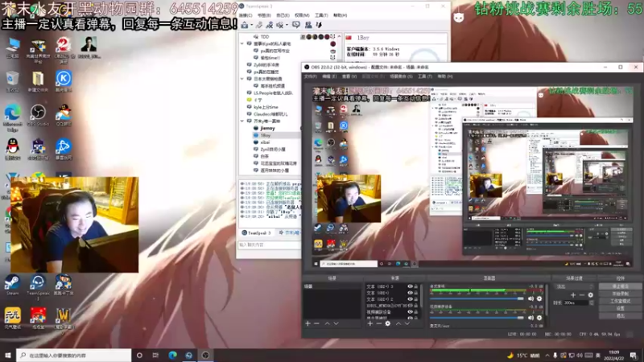Open the Recycle Bin desktop icon

pos(12,81)
